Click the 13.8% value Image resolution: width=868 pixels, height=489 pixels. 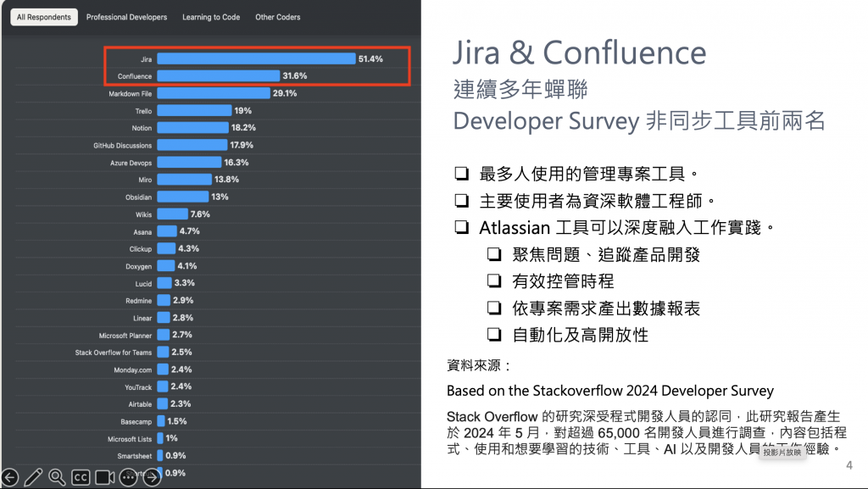tap(227, 179)
